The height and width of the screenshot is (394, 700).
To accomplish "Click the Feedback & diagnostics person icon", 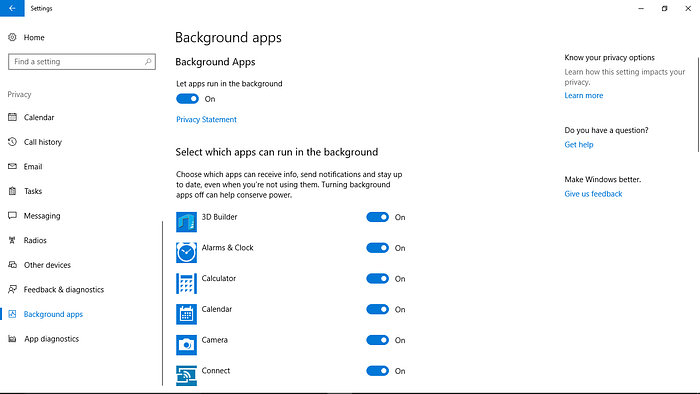I will [12, 290].
